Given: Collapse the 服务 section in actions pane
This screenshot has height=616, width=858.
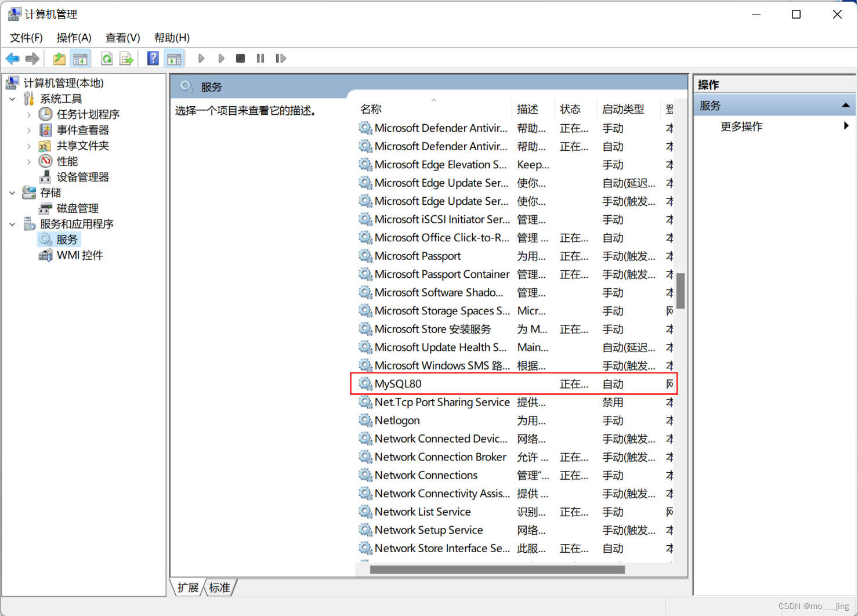Looking at the screenshot, I should [x=845, y=106].
